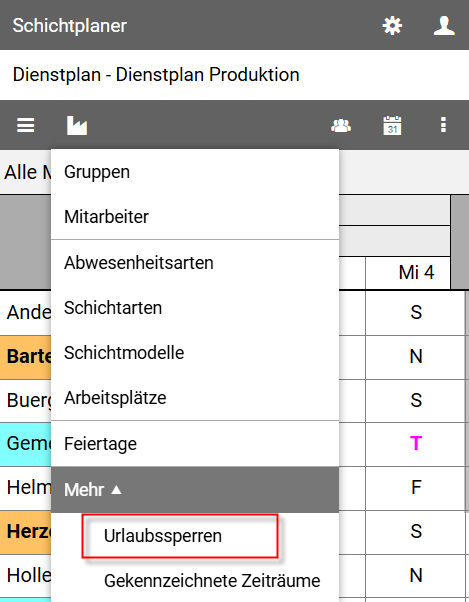Select the Ande employee row name
Viewport: 469px width, 602px height.
tap(26, 313)
